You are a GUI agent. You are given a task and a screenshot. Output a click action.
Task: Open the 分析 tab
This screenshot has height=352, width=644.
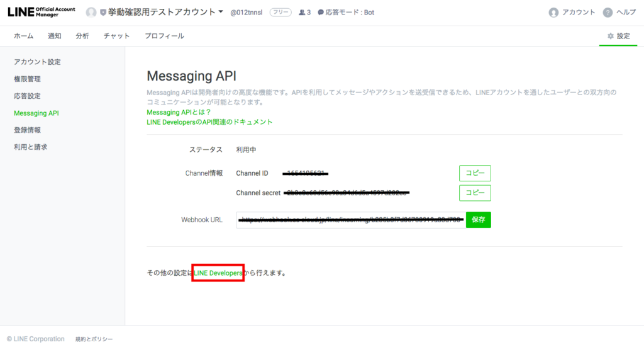tap(82, 36)
